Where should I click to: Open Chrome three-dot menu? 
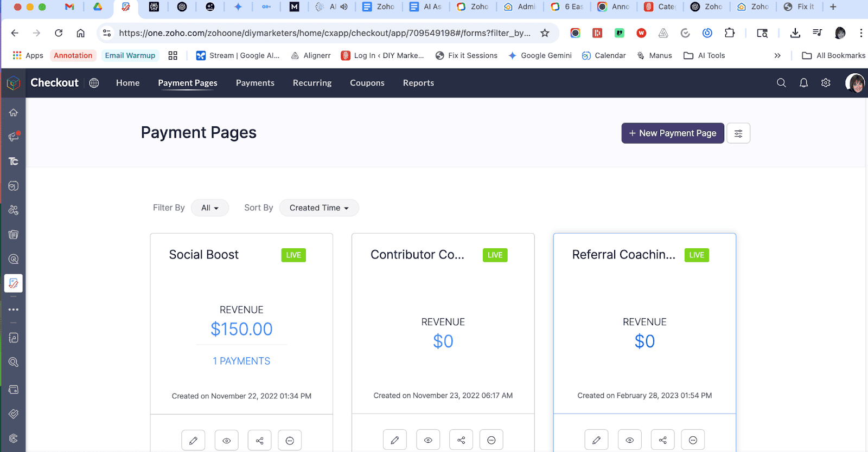pos(861,33)
